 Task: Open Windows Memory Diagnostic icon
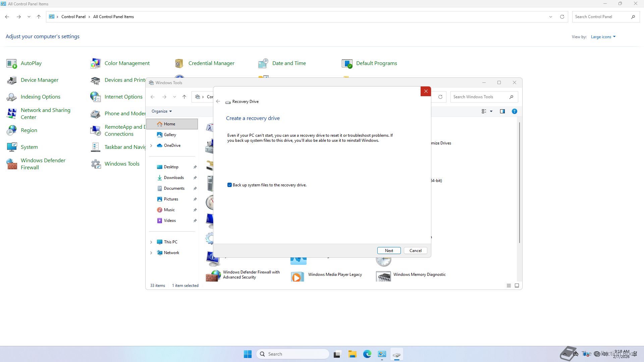384,277
